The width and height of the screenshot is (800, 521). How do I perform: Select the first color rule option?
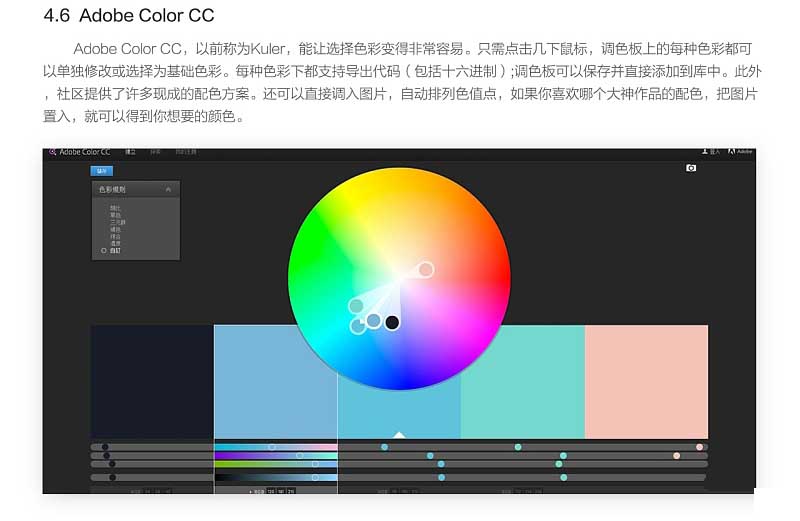[x=115, y=208]
